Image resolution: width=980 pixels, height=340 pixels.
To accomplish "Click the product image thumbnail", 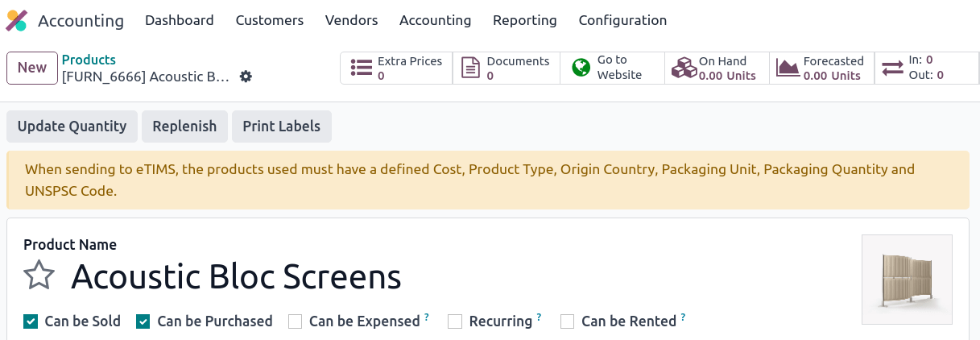I will 907,280.
